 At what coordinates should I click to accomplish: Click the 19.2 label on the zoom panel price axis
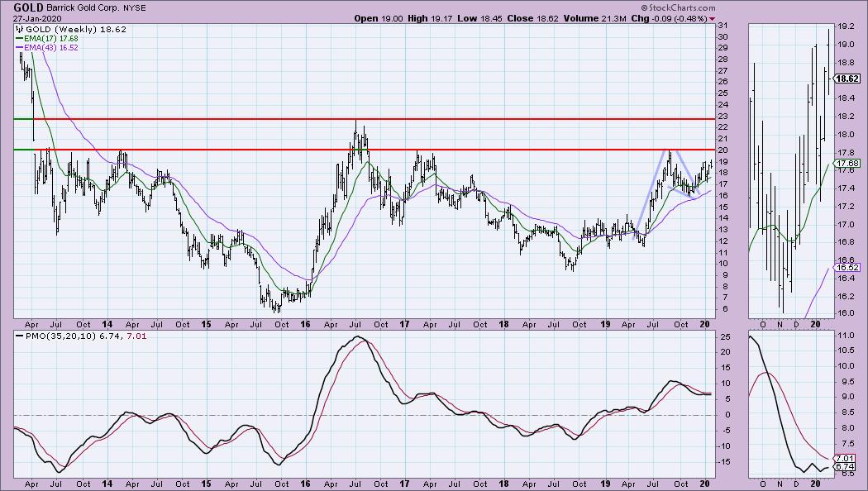847,26
